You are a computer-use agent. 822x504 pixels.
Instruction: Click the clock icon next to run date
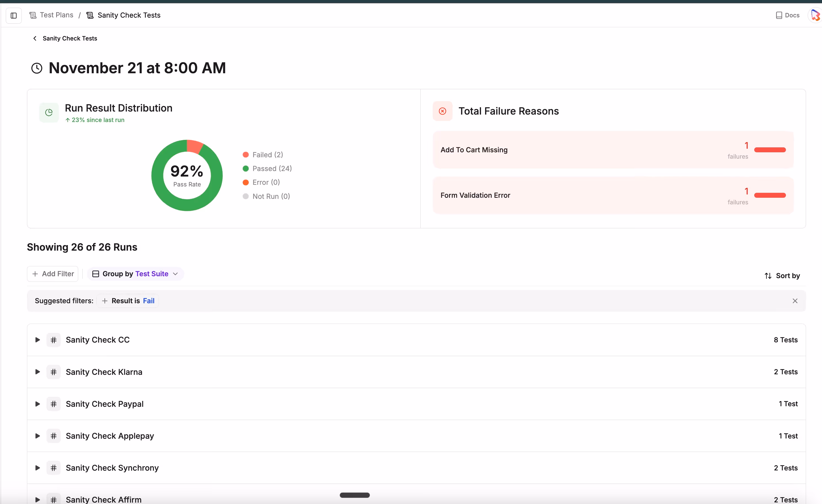coord(37,68)
